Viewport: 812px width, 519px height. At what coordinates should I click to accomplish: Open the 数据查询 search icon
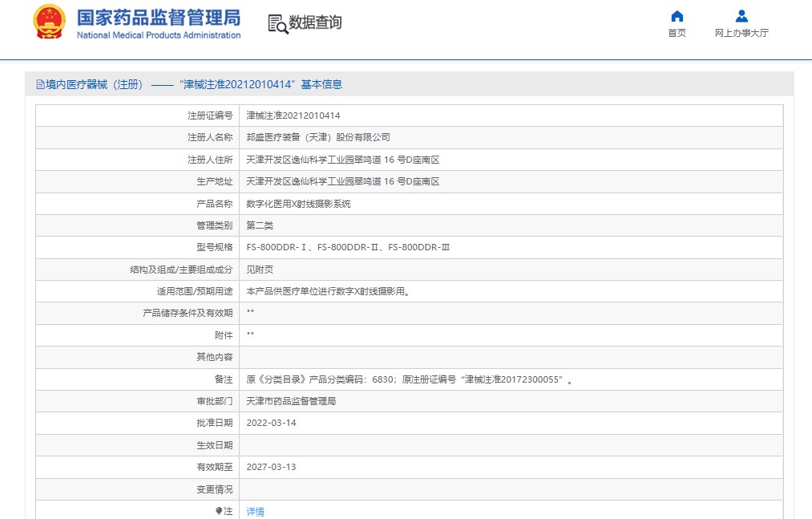[277, 24]
